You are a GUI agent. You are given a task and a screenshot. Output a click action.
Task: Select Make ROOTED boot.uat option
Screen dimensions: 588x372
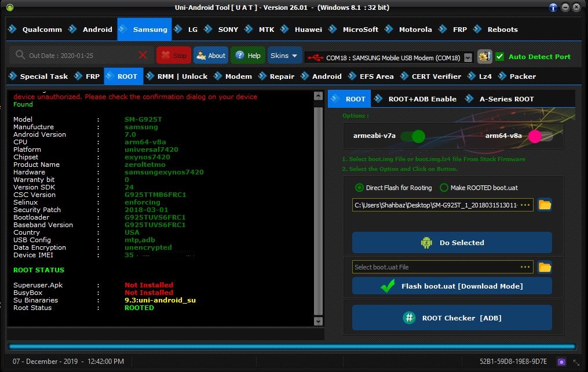click(x=444, y=188)
